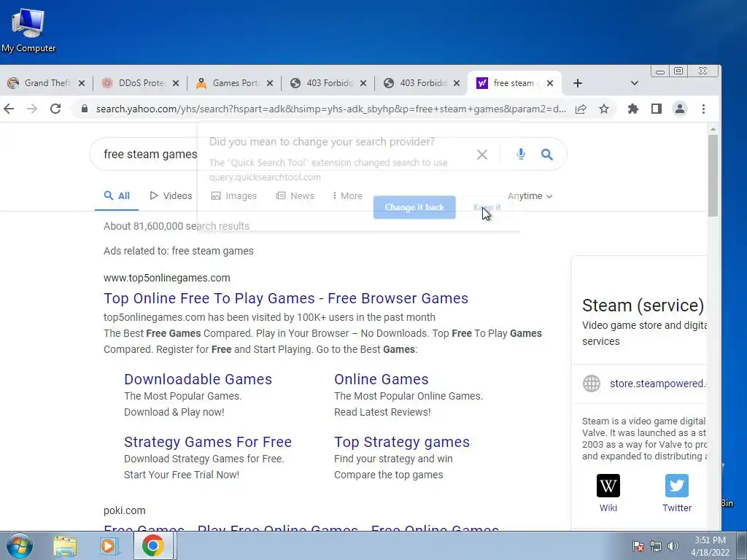Screen dimensions: 747x560
Task: Clear the search box with the X
Action: [x=482, y=155]
